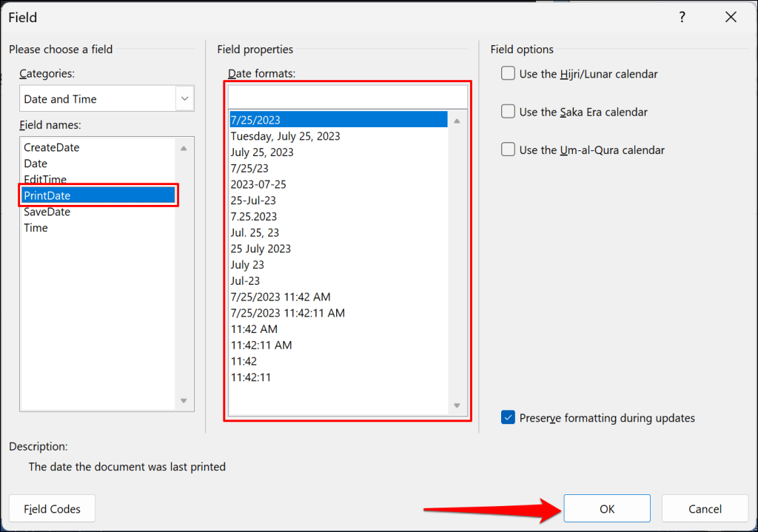758x532 pixels.
Task: Select the CreateDate field name
Action: click(x=52, y=147)
